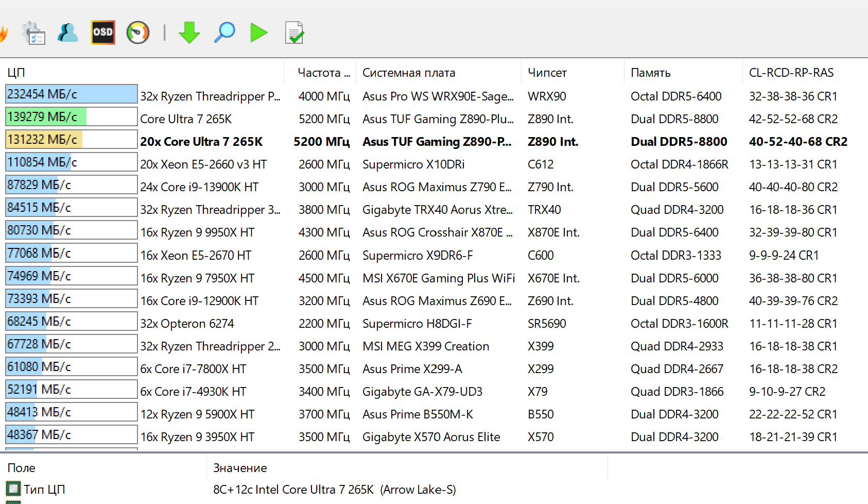Select the 48413 МБ/с result bar

point(71,412)
